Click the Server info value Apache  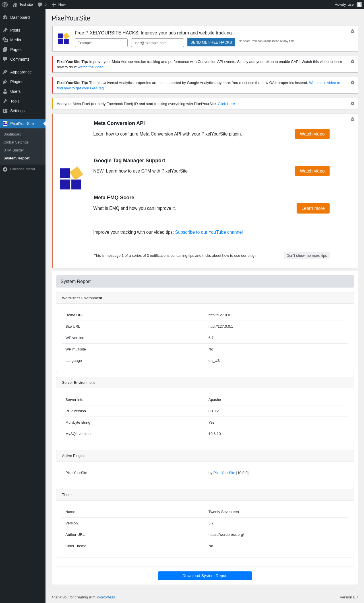point(215,400)
